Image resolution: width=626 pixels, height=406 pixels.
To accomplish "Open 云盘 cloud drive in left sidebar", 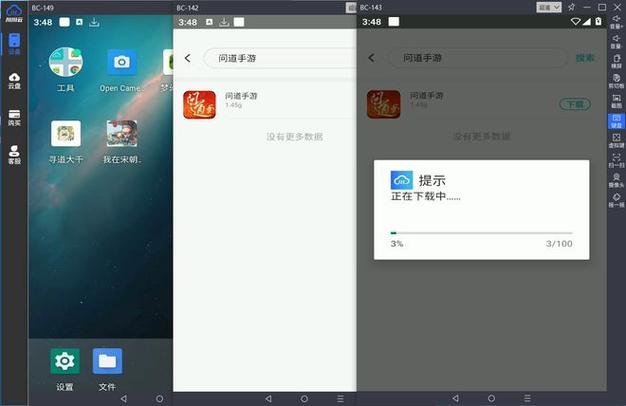I will (x=14, y=81).
